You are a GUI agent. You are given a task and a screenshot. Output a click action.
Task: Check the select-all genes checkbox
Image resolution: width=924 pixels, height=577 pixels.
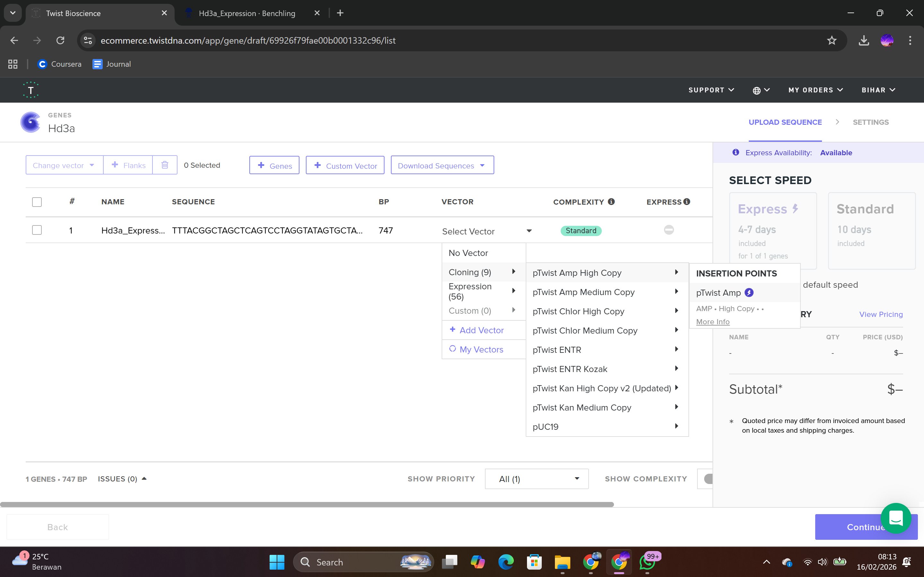tap(37, 202)
